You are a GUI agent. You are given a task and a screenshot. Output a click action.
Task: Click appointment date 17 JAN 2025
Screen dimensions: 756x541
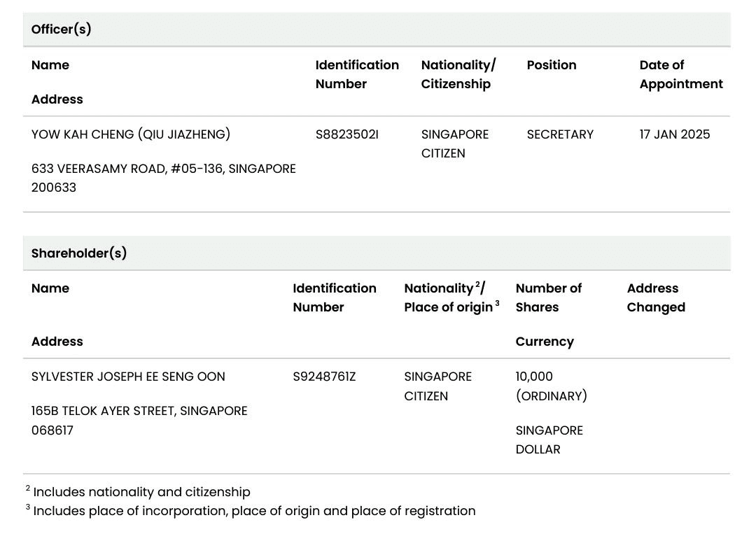674,134
